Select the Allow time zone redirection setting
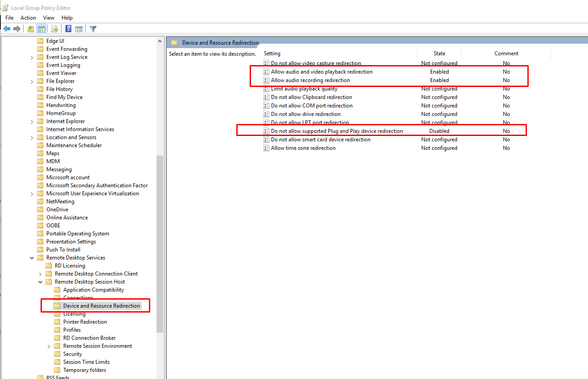 click(303, 148)
